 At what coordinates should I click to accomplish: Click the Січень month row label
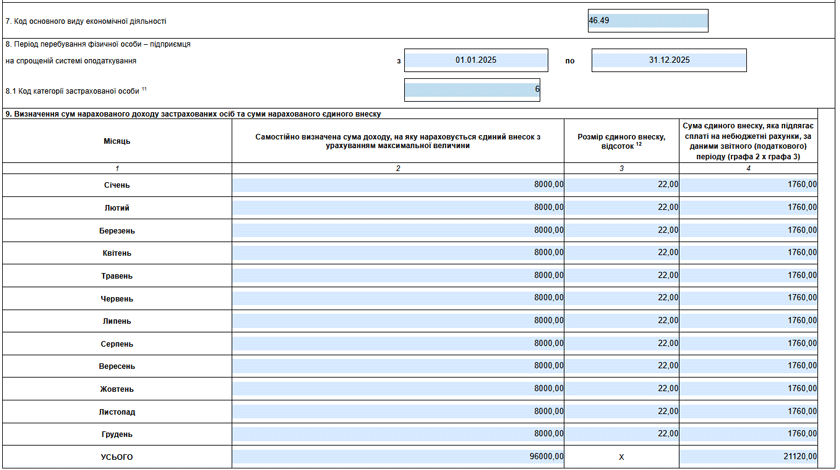[x=117, y=185]
